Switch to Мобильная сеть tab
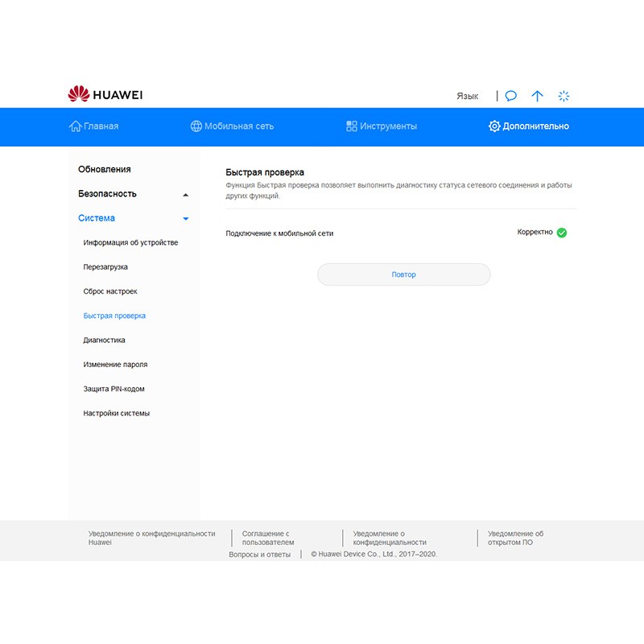Image resolution: width=644 pixels, height=644 pixels. pos(232,126)
